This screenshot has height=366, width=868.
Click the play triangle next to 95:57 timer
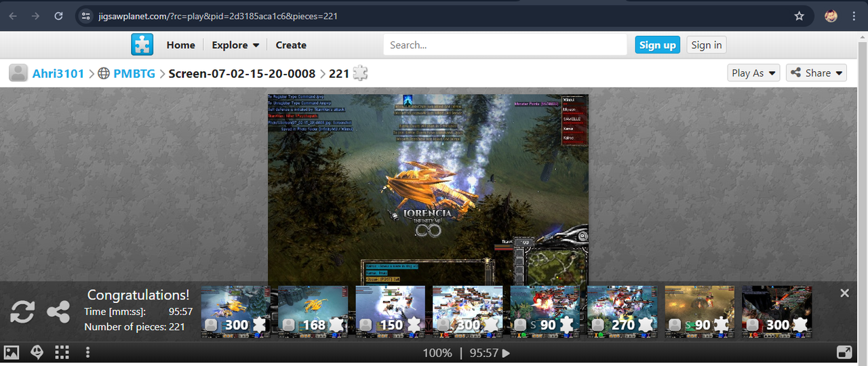(506, 353)
